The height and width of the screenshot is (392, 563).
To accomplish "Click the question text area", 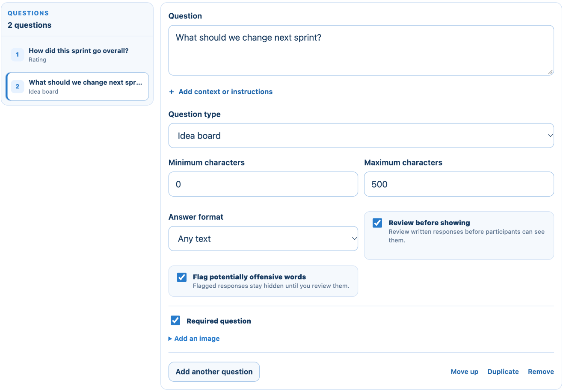I will tap(361, 50).
